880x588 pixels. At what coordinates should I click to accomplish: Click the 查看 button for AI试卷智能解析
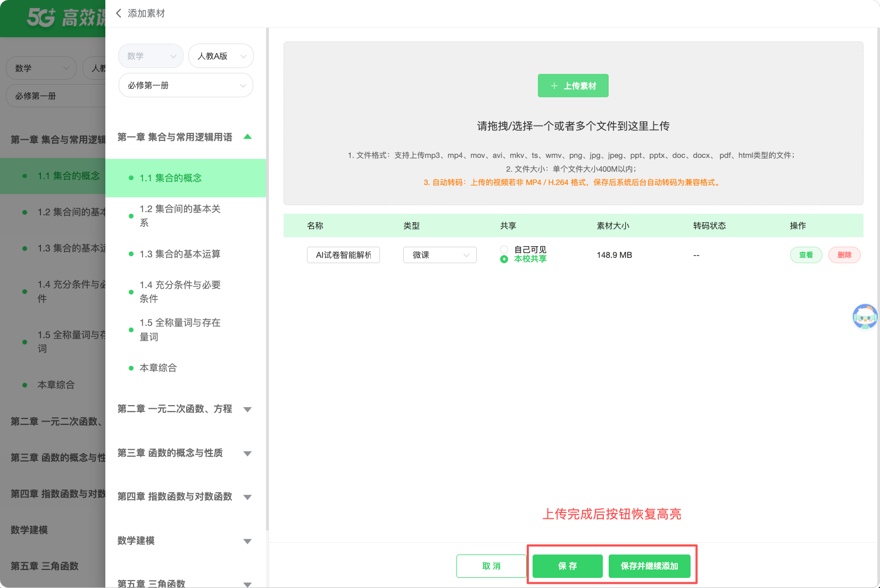[806, 255]
